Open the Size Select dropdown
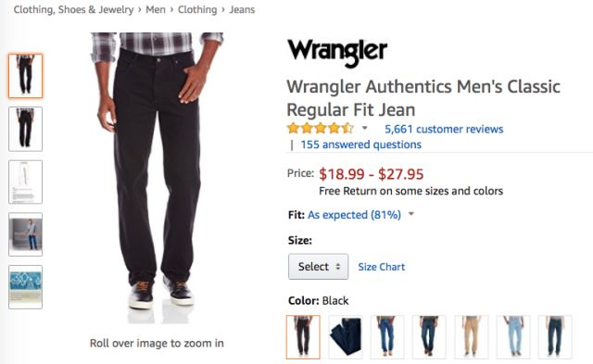Viewport: 593px width, 364px height. tap(318, 267)
